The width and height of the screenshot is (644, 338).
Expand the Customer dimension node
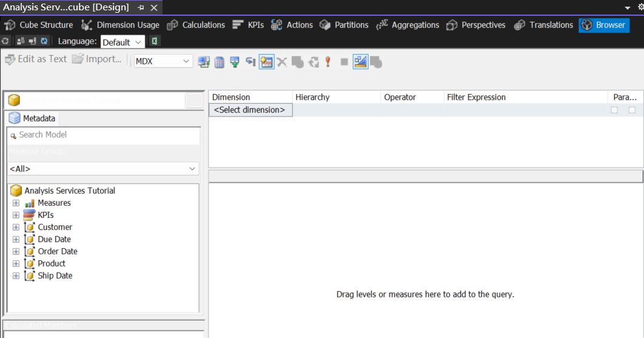pos(16,228)
